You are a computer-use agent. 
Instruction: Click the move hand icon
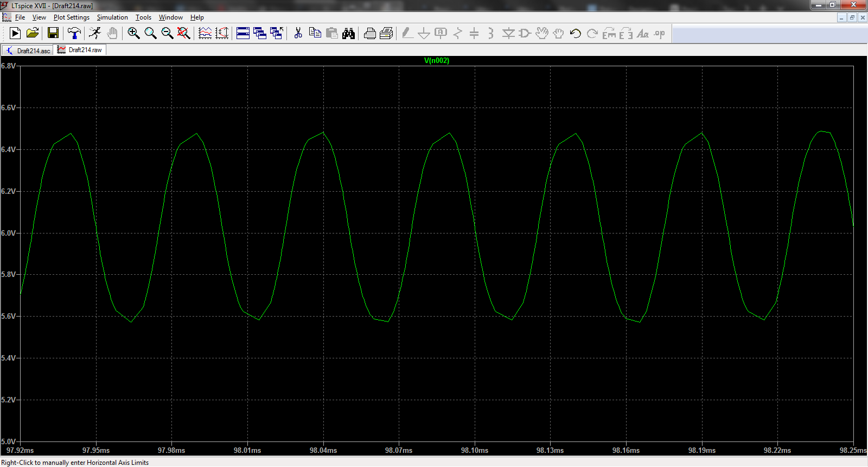pyautogui.click(x=541, y=34)
